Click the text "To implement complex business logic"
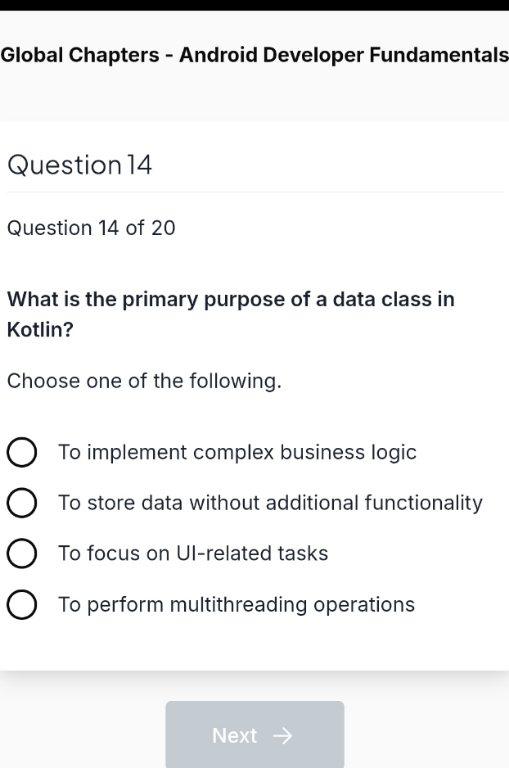 pyautogui.click(x=237, y=453)
